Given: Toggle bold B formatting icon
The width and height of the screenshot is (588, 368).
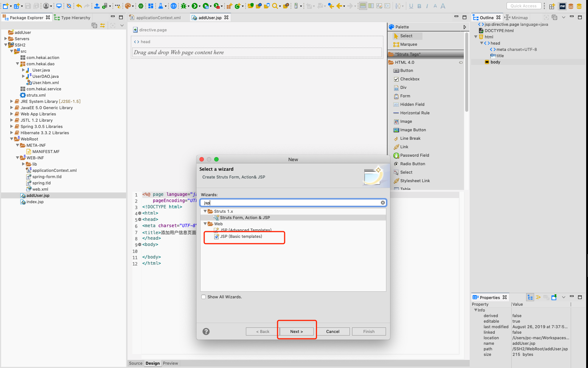Looking at the screenshot, I should (x=419, y=6).
